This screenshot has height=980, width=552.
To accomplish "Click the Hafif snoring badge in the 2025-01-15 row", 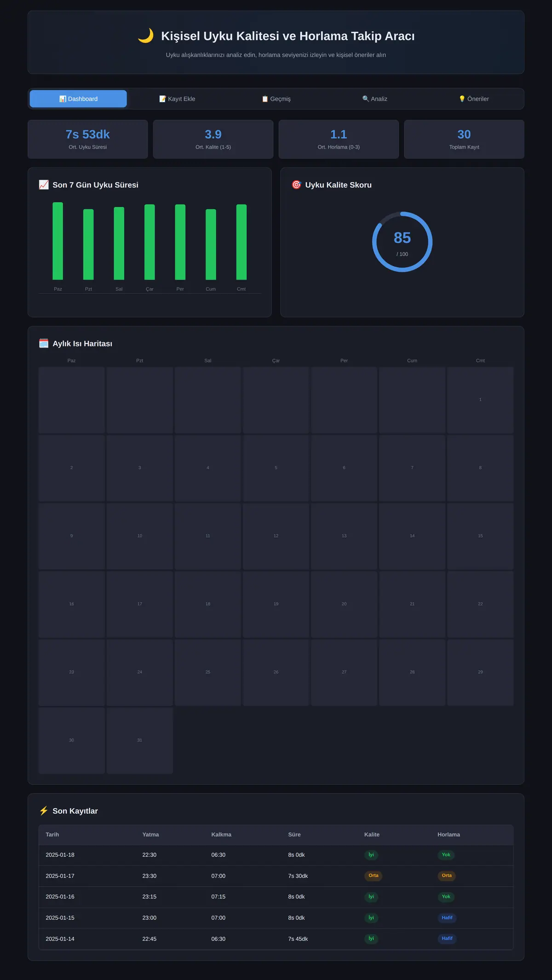I will coord(447,917).
